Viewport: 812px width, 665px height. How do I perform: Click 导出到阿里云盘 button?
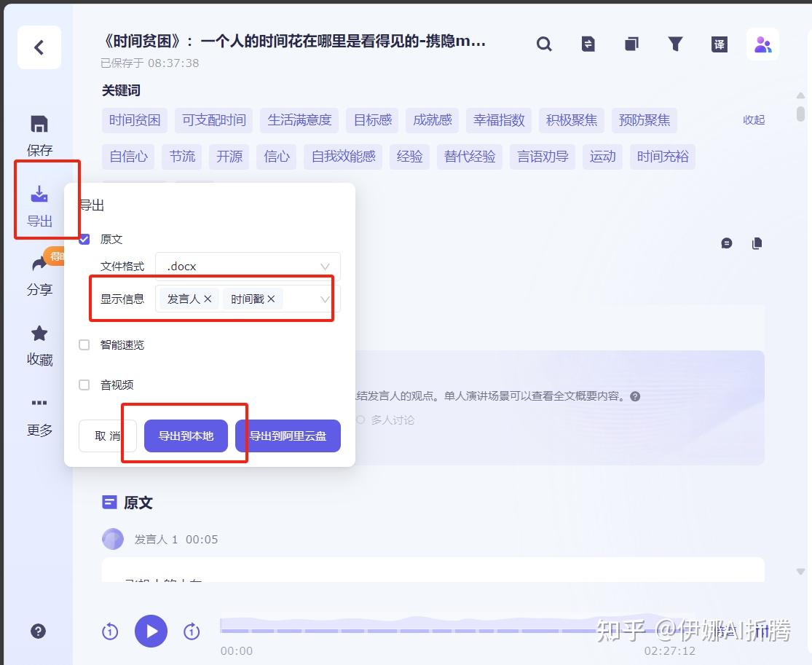click(288, 436)
